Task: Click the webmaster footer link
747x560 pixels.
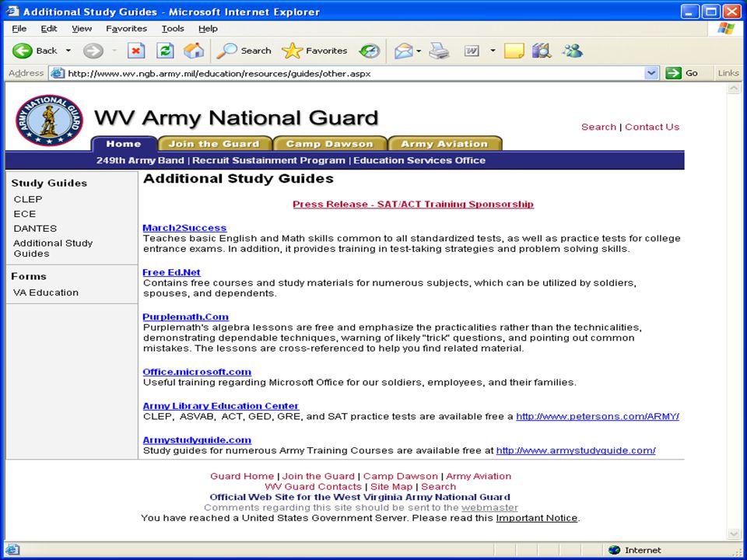Action: pyautogui.click(x=489, y=508)
